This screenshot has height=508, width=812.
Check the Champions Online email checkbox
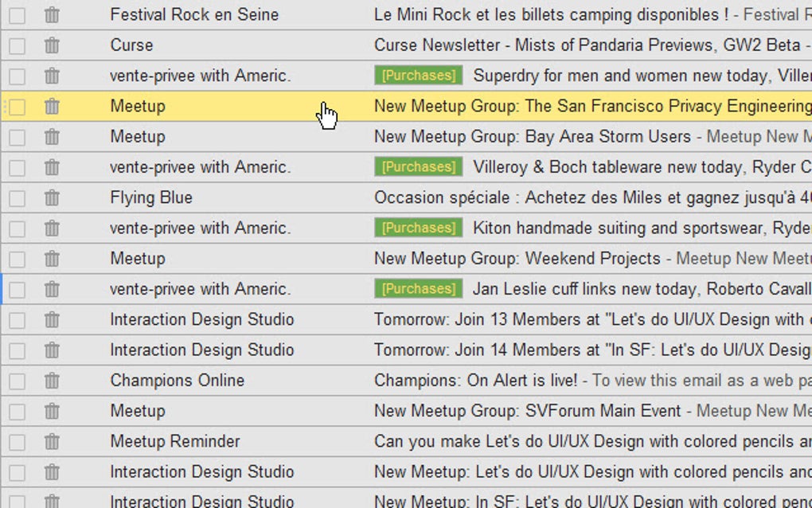(x=17, y=381)
